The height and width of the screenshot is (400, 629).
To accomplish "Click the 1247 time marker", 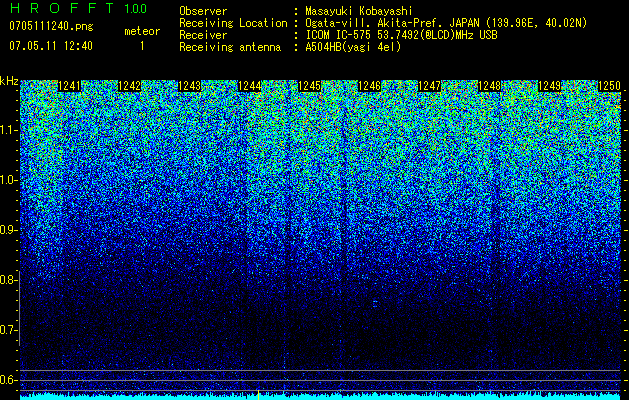I will (430, 86).
